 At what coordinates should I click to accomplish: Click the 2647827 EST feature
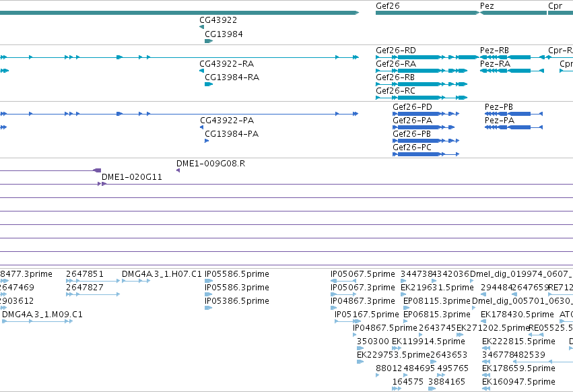click(x=93, y=294)
